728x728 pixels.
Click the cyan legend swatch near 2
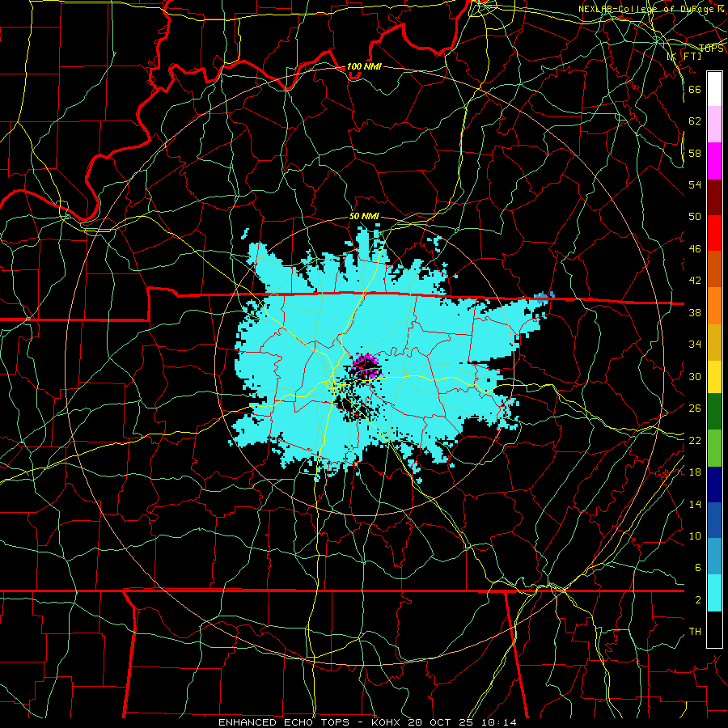tap(714, 593)
